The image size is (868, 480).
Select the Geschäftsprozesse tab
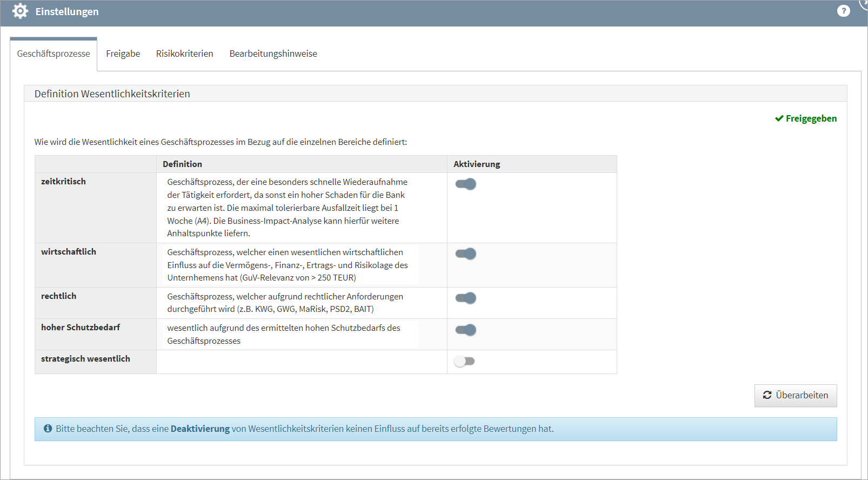point(54,54)
